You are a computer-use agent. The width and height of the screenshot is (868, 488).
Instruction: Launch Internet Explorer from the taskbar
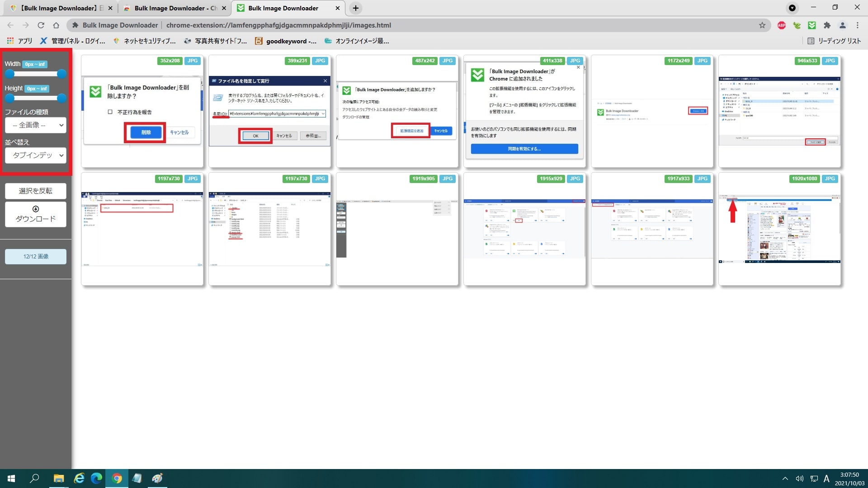[x=79, y=479]
